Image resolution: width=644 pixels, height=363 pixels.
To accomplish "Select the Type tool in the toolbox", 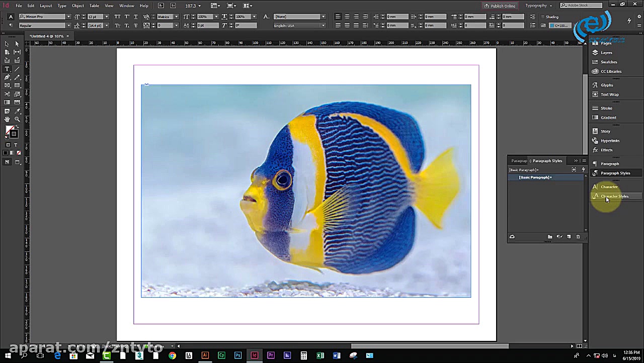I will 7,69.
